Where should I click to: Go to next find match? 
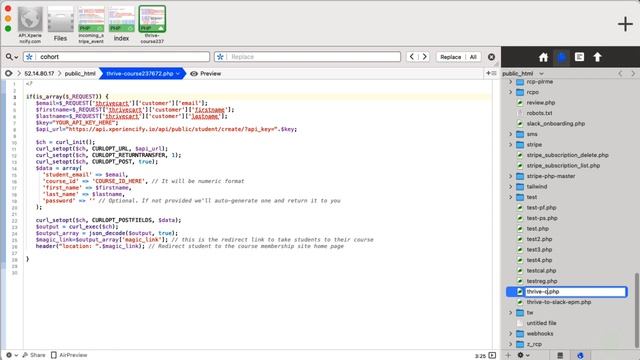tap(424, 57)
